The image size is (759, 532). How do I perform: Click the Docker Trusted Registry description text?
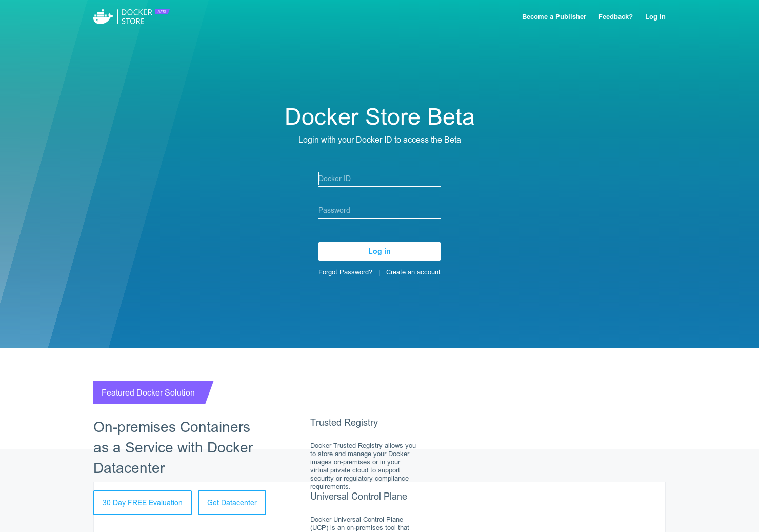(363, 466)
